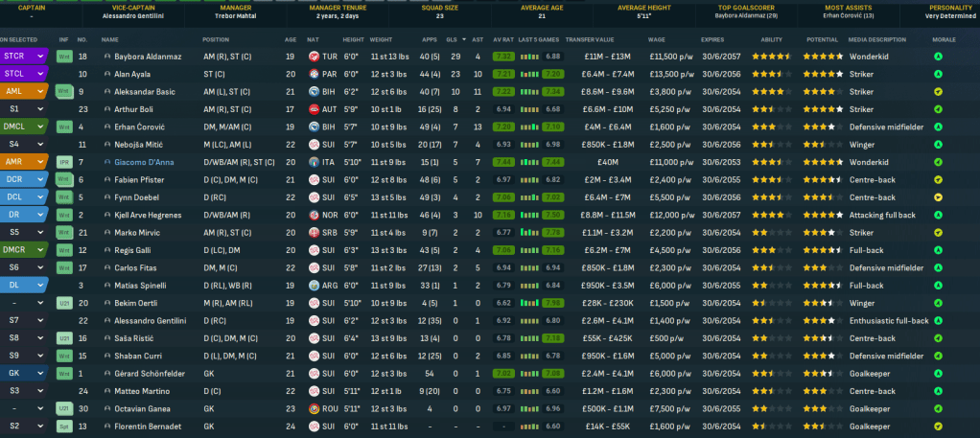Open the AML position selector dropdown

39,92
